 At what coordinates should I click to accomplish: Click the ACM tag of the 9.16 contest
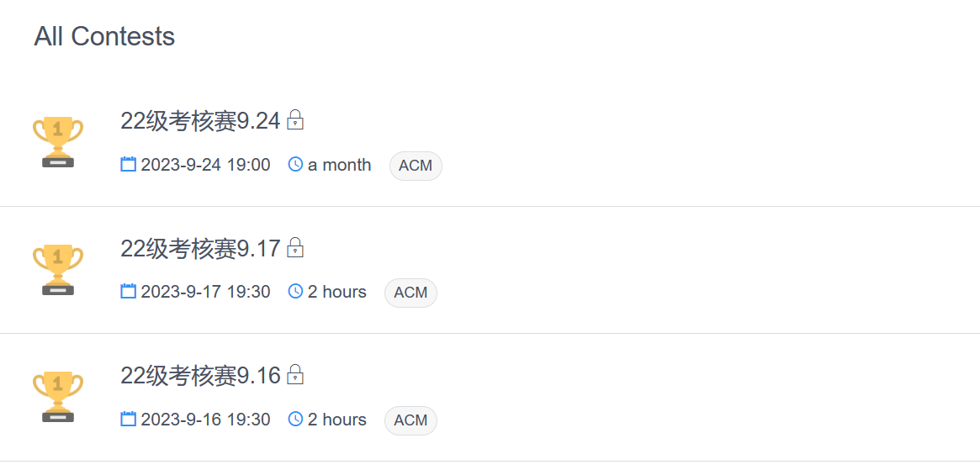pyautogui.click(x=411, y=420)
